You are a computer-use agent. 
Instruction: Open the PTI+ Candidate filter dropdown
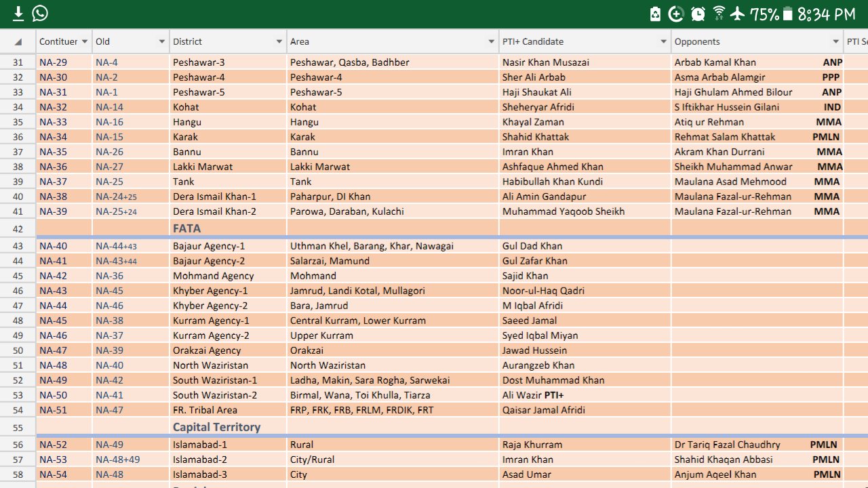[664, 42]
